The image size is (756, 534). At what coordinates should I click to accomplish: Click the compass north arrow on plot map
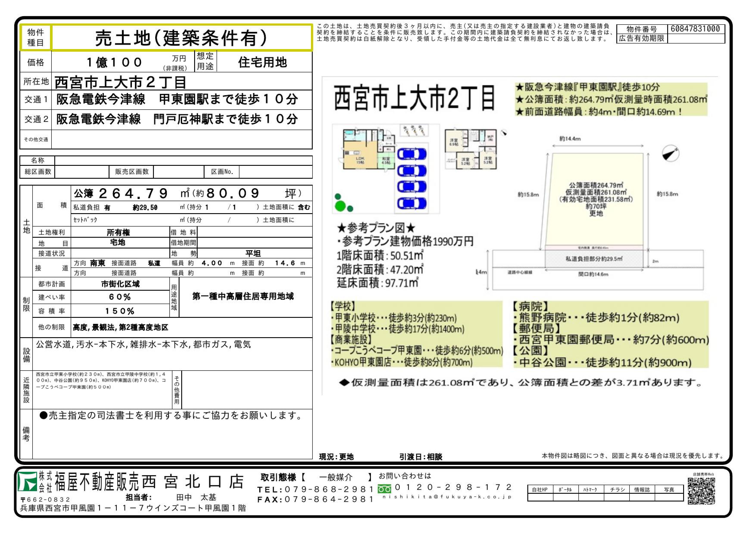(x=670, y=153)
